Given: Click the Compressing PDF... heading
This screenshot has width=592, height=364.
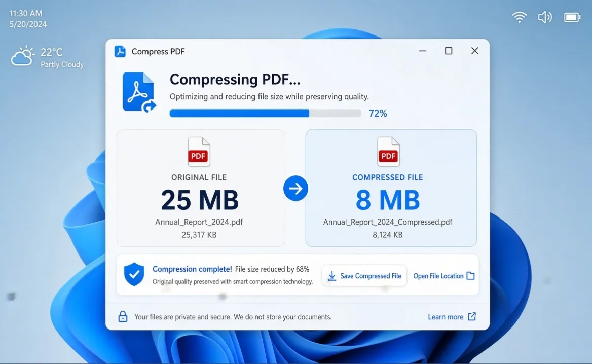Looking at the screenshot, I should point(235,80).
